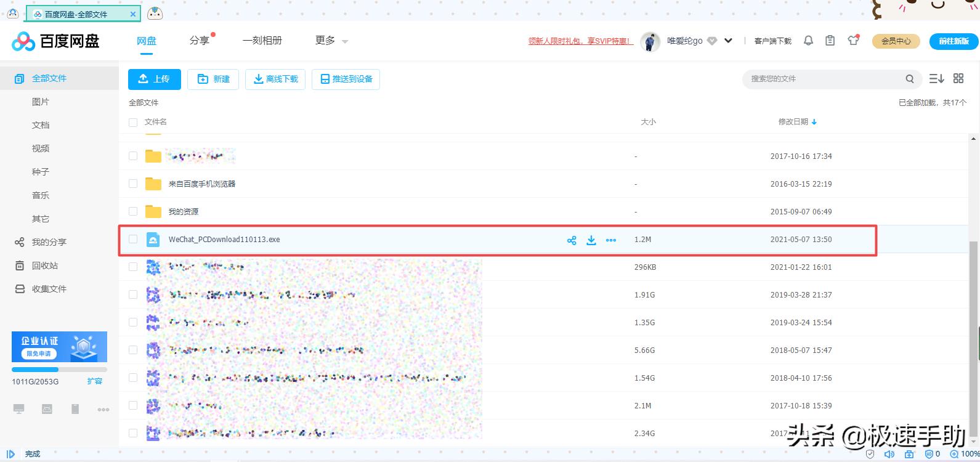The image size is (980, 462).
Task: Check the box for the 1.91G file row
Action: (x=132, y=294)
